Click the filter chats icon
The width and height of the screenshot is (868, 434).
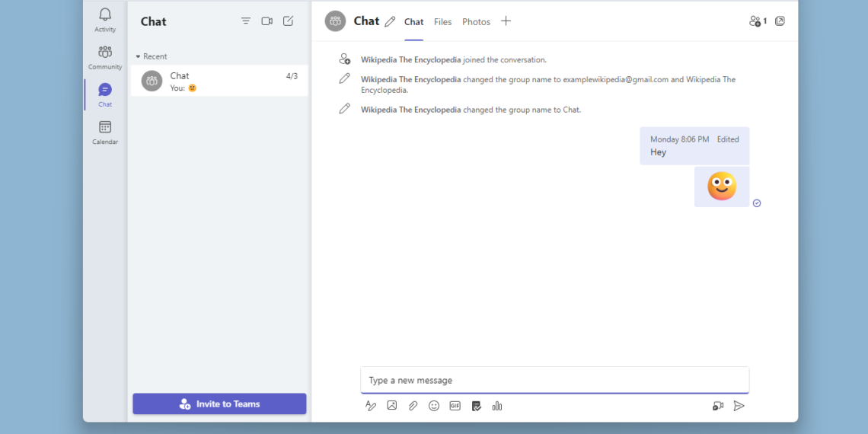point(246,21)
